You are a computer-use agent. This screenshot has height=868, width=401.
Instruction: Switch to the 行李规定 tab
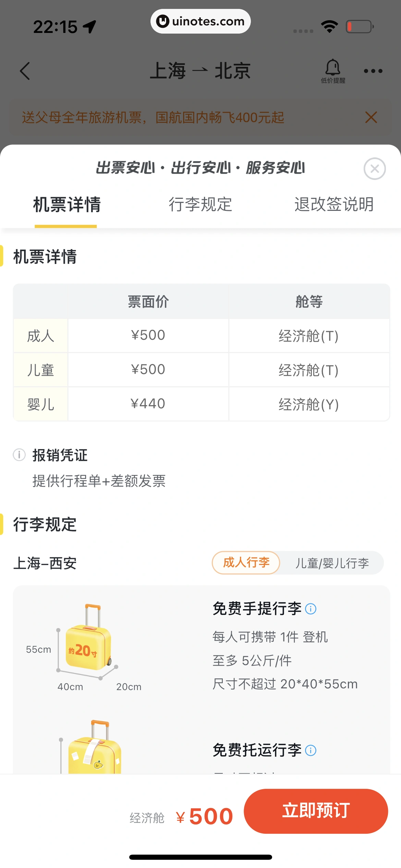(x=200, y=205)
